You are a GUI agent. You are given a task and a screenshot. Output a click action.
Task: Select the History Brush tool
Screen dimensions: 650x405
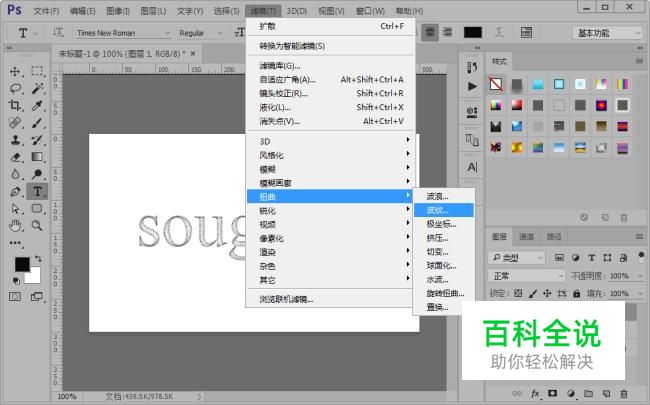point(37,140)
